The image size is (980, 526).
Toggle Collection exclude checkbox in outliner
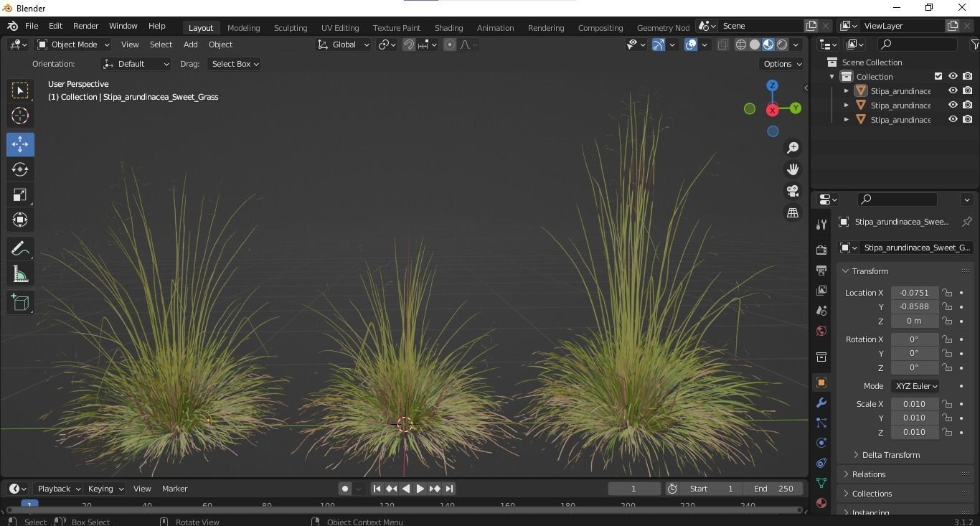pos(938,76)
